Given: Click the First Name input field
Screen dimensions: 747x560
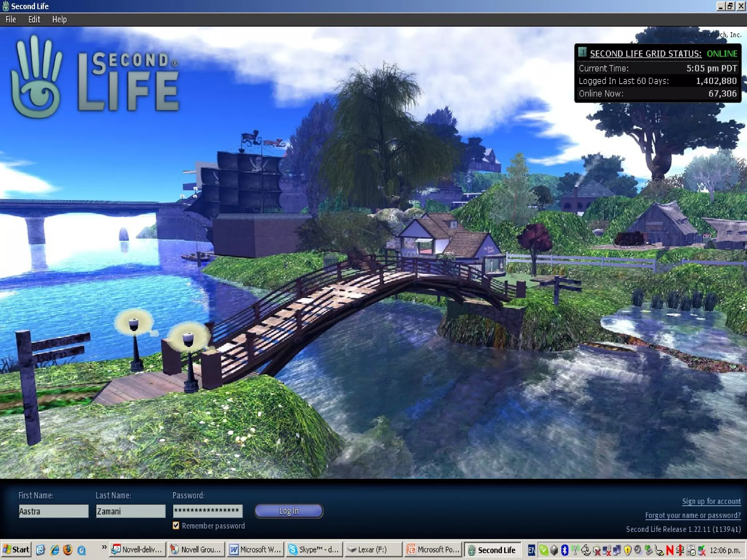Looking at the screenshot, I should [x=53, y=511].
